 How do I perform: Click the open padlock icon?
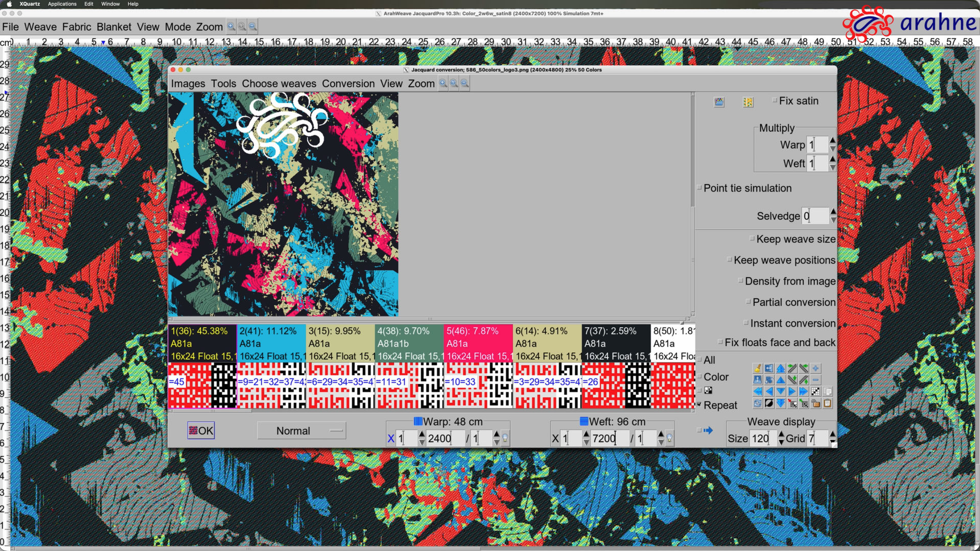816,404
